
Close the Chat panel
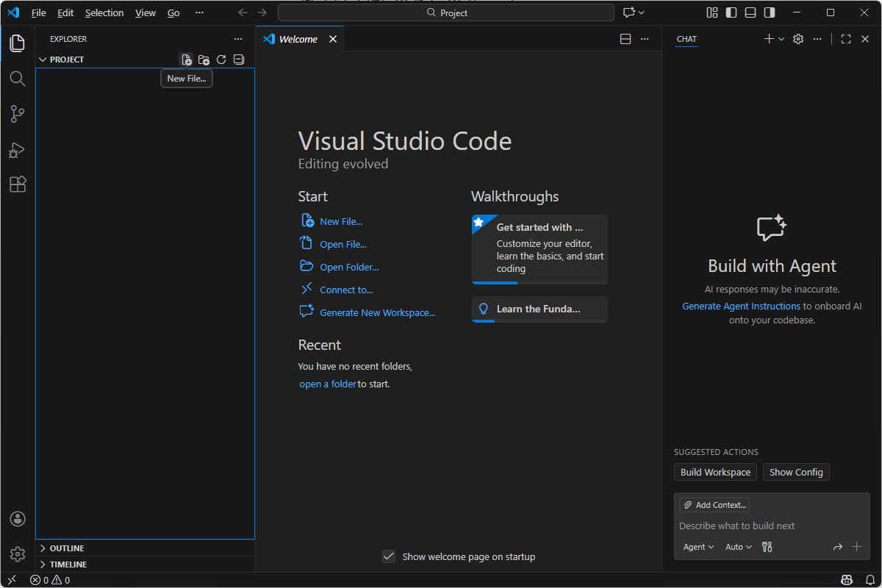pyautogui.click(x=865, y=39)
